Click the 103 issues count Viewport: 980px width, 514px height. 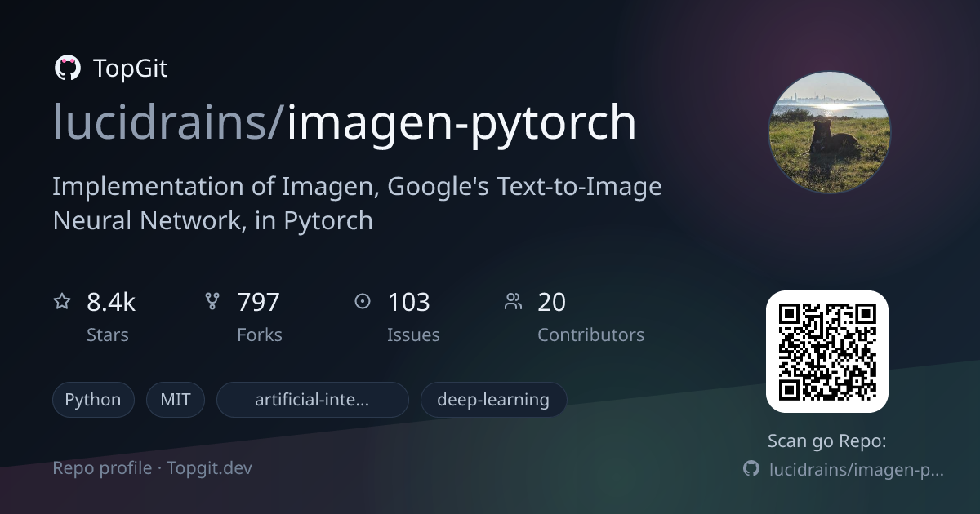pyautogui.click(x=408, y=302)
